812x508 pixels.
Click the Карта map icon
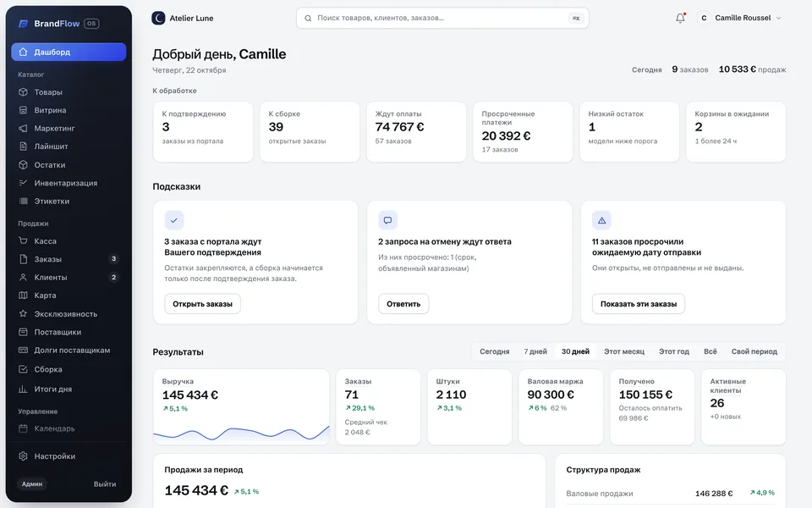[23, 295]
